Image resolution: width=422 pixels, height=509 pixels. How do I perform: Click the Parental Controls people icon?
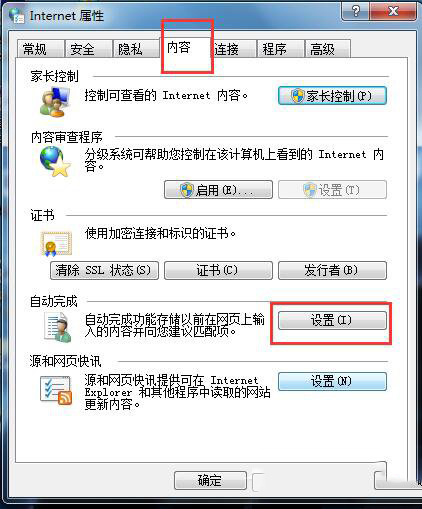pos(55,102)
